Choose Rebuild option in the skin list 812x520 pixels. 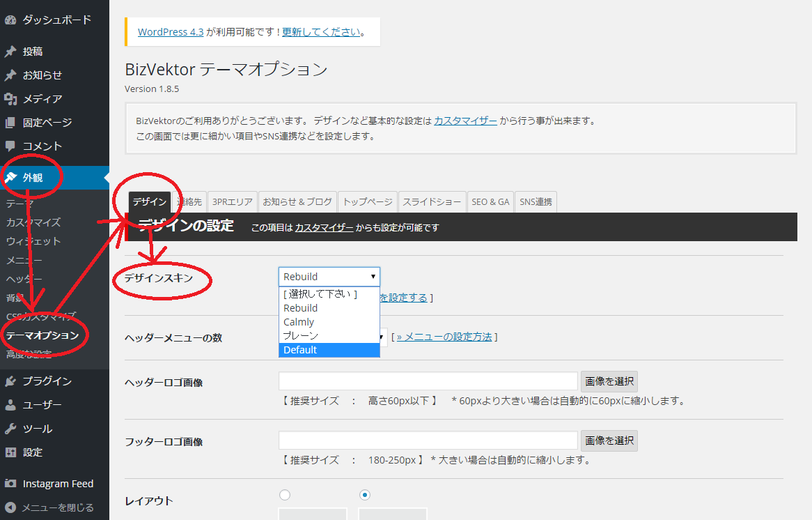(329, 308)
